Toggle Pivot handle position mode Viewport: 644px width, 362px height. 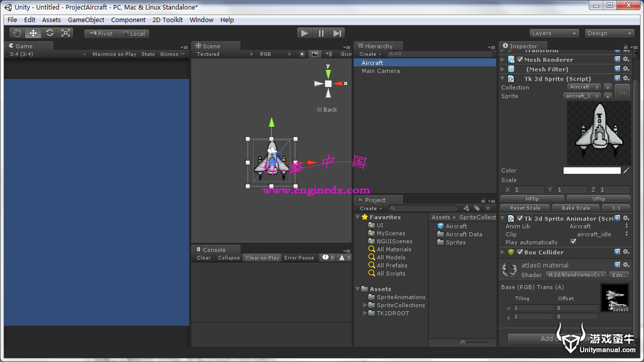point(101,34)
